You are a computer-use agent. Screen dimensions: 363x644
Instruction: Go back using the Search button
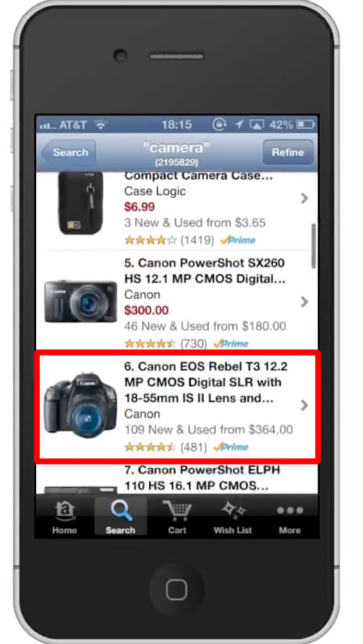tap(68, 152)
